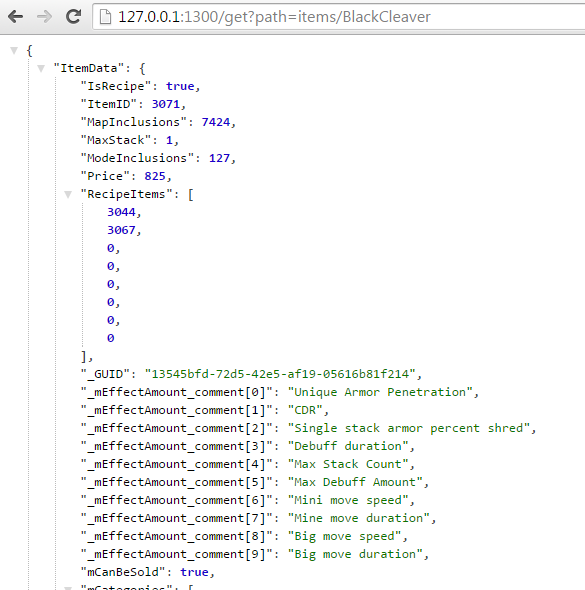Screen dimensions: 585x590
Task: Click the "mCanBeSold" key
Action: 123,572
